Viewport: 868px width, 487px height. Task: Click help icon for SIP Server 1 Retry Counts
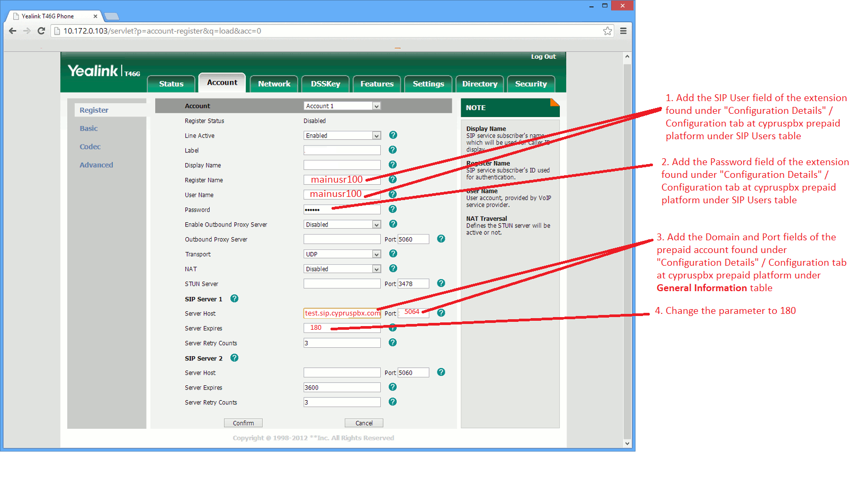pyautogui.click(x=393, y=342)
